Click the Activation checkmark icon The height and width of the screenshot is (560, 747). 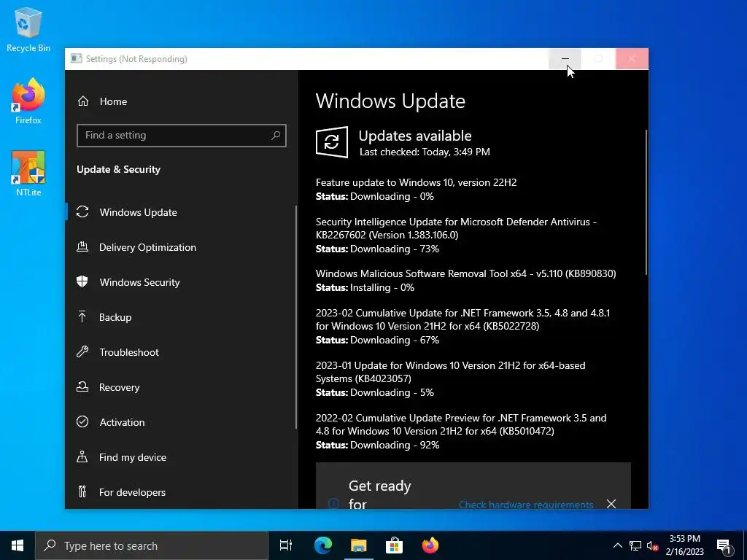pyautogui.click(x=82, y=422)
